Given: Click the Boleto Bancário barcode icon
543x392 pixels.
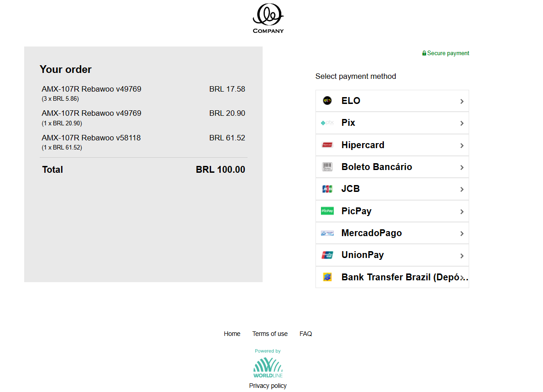Looking at the screenshot, I should [327, 167].
